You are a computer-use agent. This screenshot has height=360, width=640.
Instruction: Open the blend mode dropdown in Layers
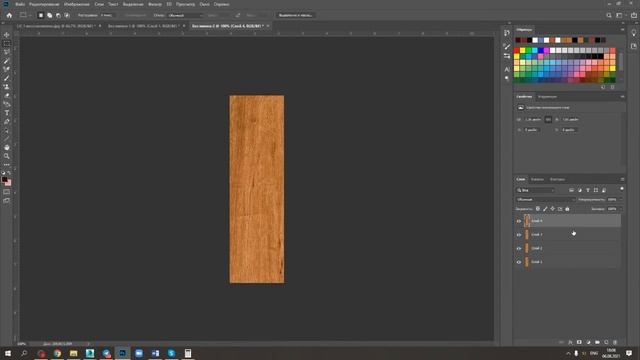click(x=545, y=200)
